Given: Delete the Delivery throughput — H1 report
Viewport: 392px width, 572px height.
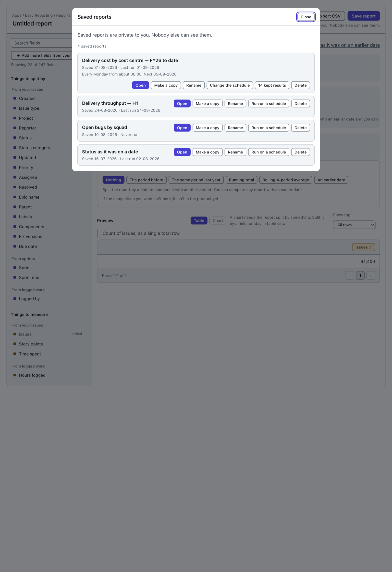Looking at the screenshot, I should 300,104.
